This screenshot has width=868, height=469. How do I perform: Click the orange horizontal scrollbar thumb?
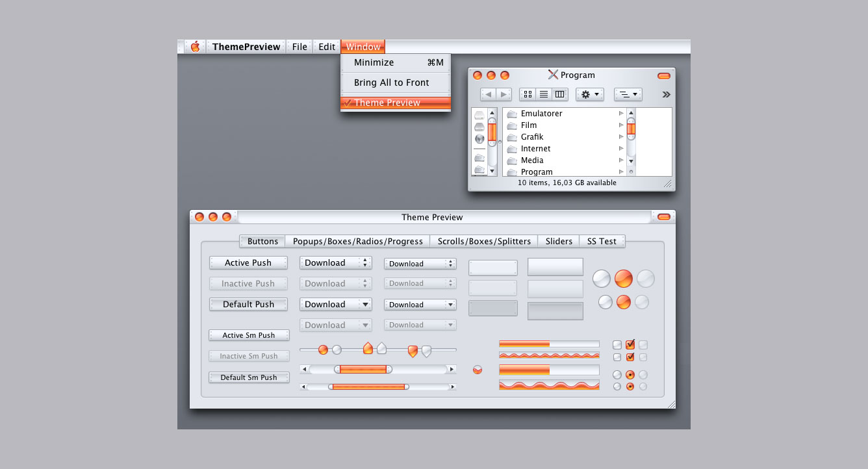pos(363,369)
